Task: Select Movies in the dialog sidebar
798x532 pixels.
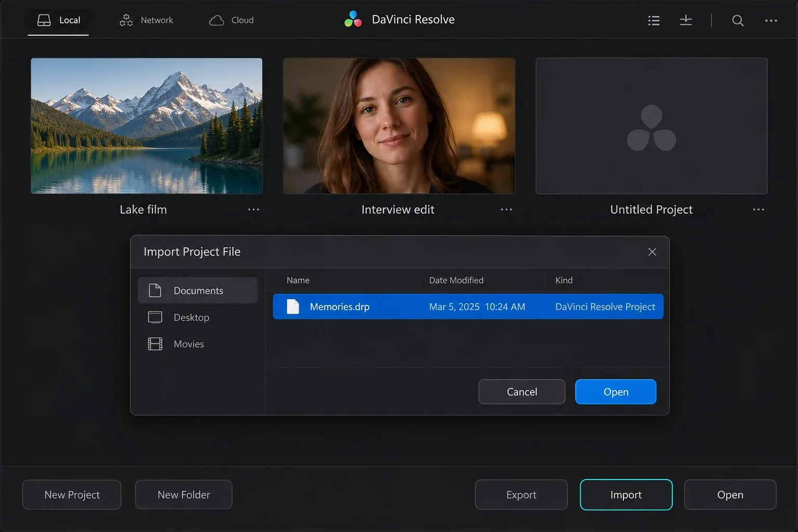Action: [198, 344]
